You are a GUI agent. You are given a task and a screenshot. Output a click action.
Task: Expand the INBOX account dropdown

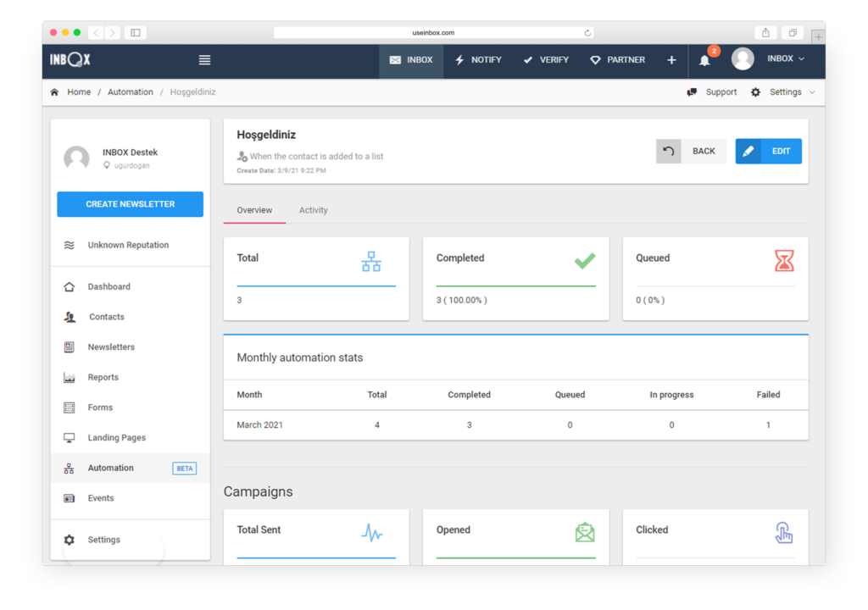tap(785, 59)
